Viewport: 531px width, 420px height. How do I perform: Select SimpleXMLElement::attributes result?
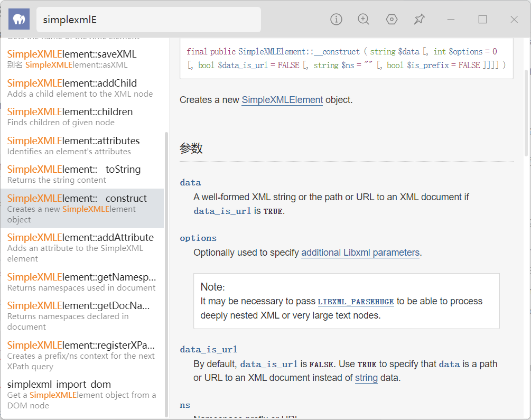(x=82, y=146)
